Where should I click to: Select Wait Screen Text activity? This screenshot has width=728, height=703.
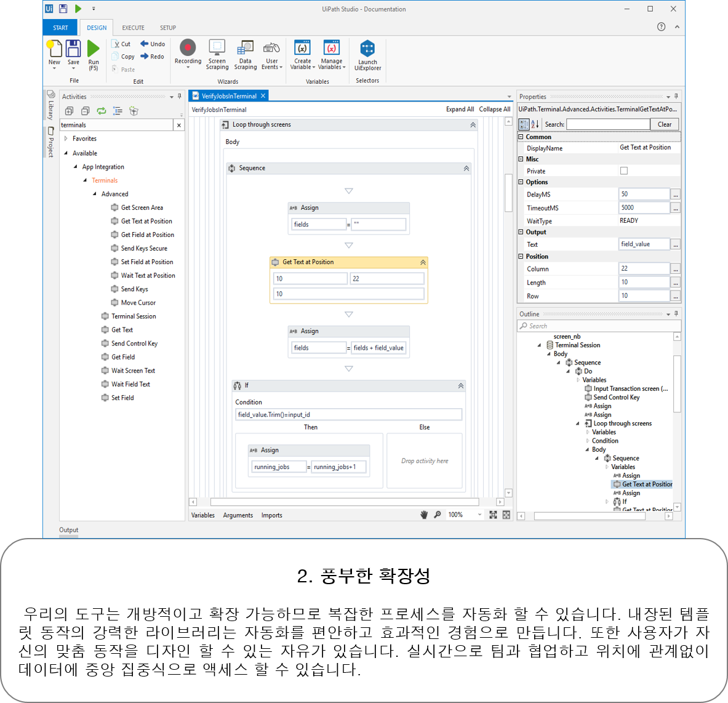(128, 371)
